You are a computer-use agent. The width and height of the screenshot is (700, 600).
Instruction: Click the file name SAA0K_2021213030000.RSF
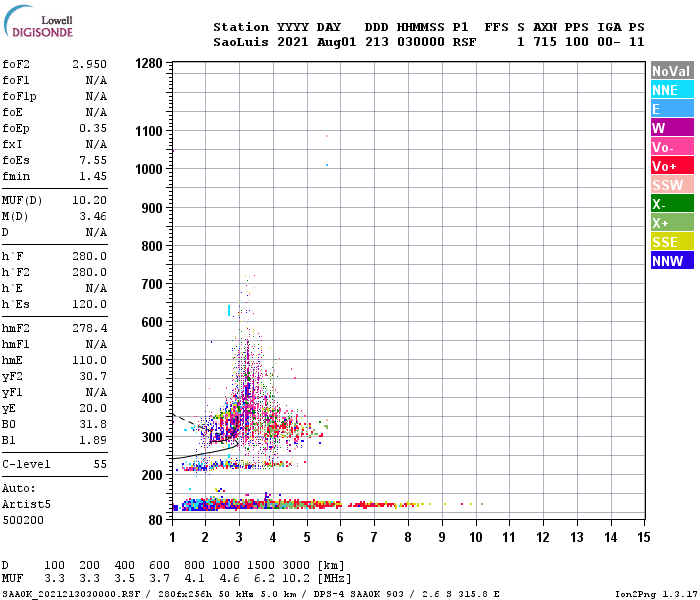[71, 594]
